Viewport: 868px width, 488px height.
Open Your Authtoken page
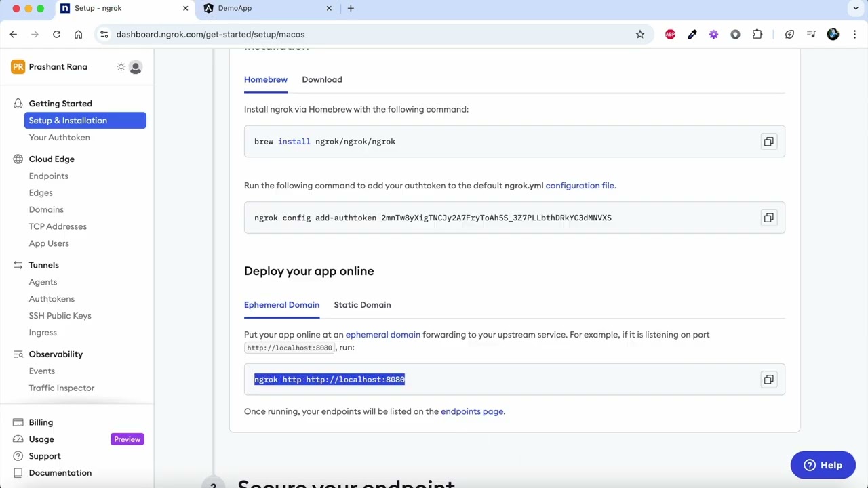click(59, 138)
